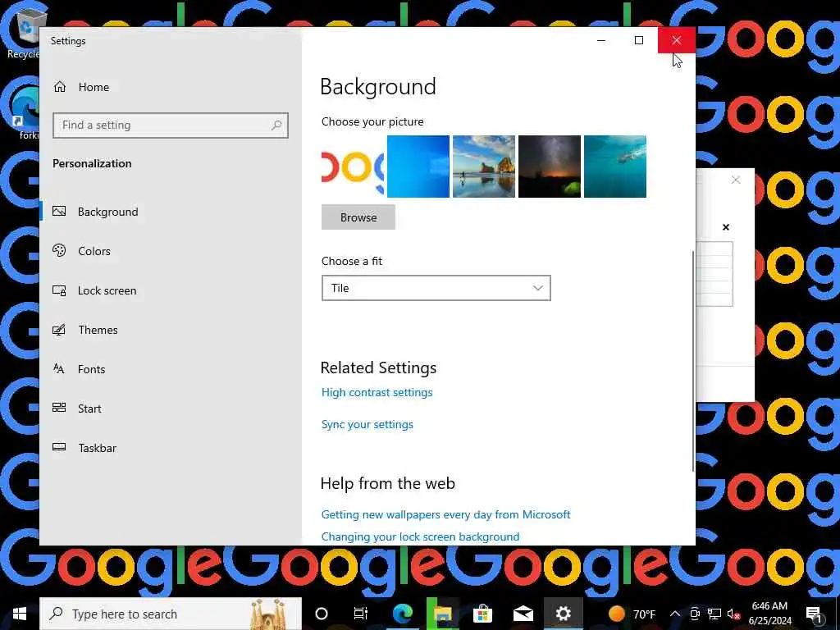The width and height of the screenshot is (840, 630).
Task: Expand the Choose a fit dropdown
Action: pos(436,288)
